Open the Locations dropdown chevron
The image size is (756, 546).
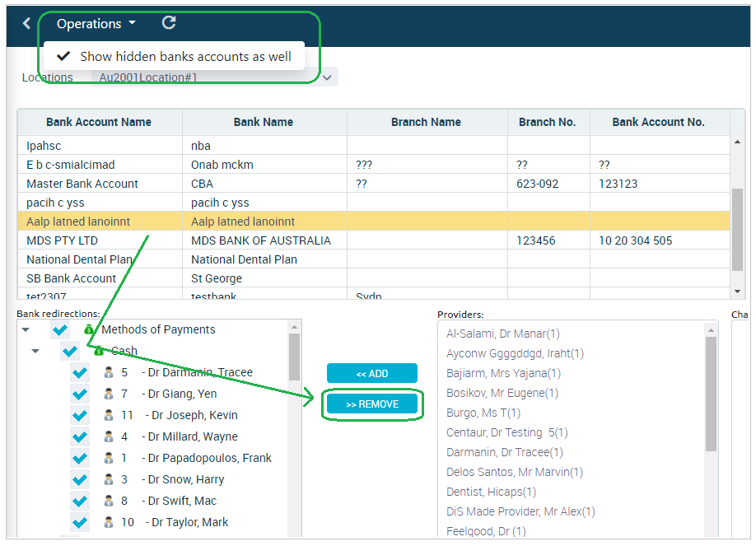click(327, 77)
